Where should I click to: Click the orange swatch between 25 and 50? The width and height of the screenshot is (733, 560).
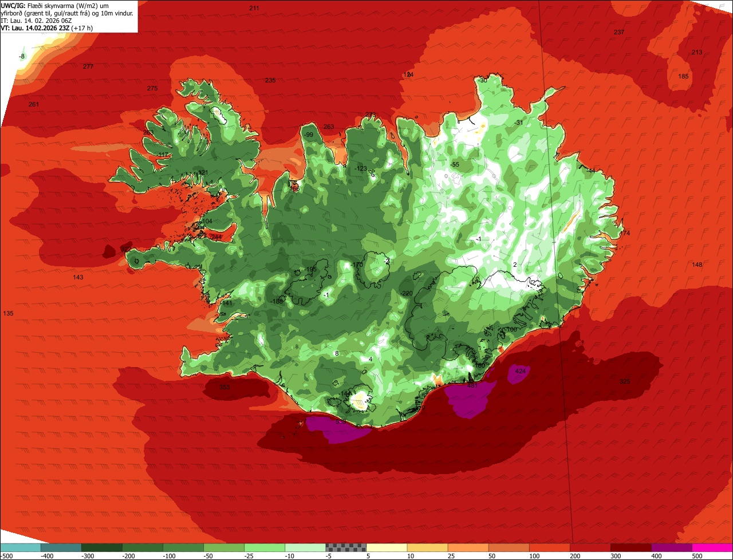(467, 547)
